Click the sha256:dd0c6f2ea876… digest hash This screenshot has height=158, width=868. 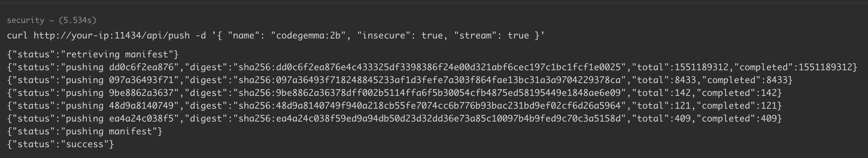coord(430,67)
